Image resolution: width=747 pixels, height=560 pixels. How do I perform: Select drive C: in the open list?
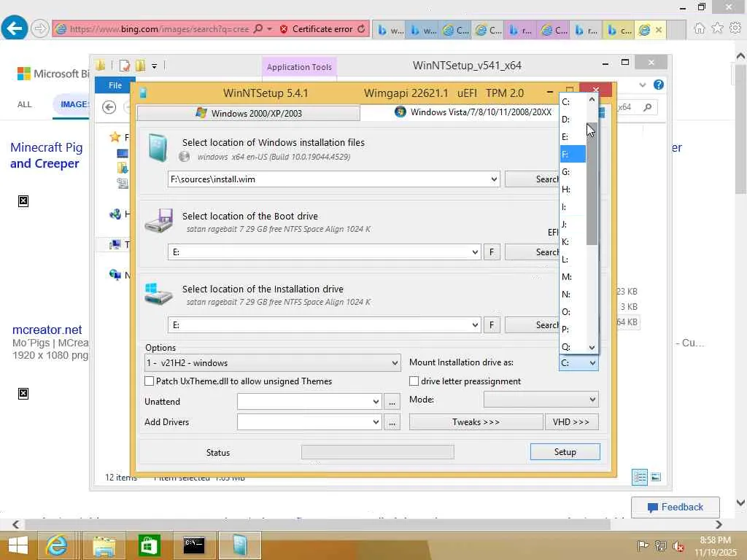click(x=573, y=102)
